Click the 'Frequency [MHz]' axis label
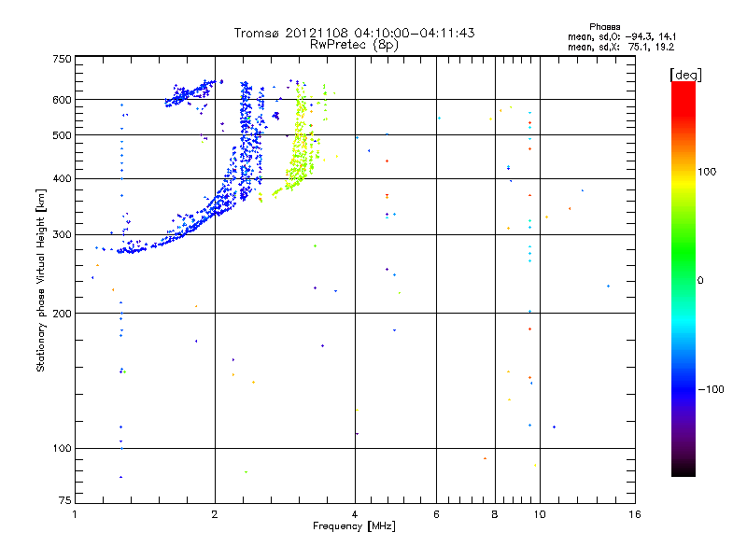The image size is (747, 560). 354,526
